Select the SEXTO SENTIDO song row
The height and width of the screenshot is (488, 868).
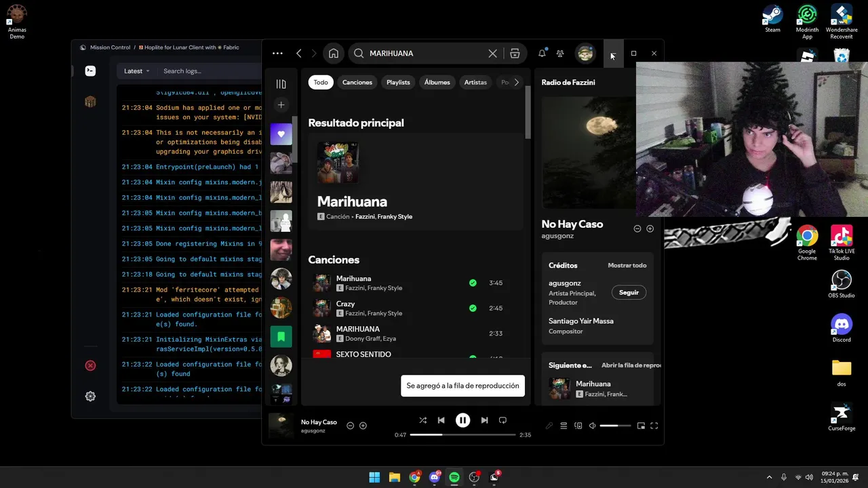(x=416, y=354)
